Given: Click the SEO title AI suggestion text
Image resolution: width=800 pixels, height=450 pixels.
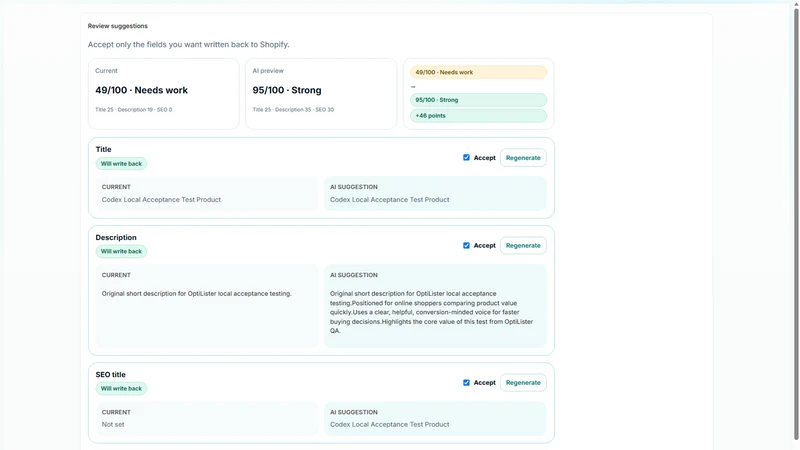Looking at the screenshot, I should click(x=389, y=424).
